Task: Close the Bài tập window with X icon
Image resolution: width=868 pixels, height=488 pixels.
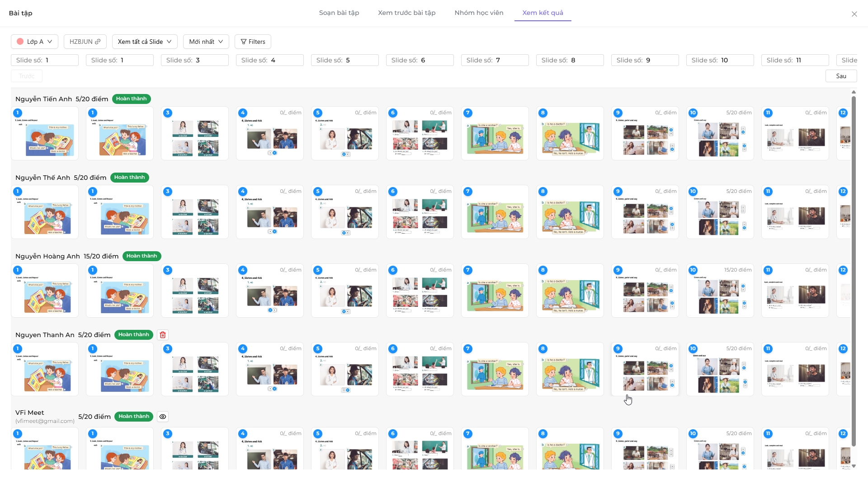Action: tap(854, 14)
